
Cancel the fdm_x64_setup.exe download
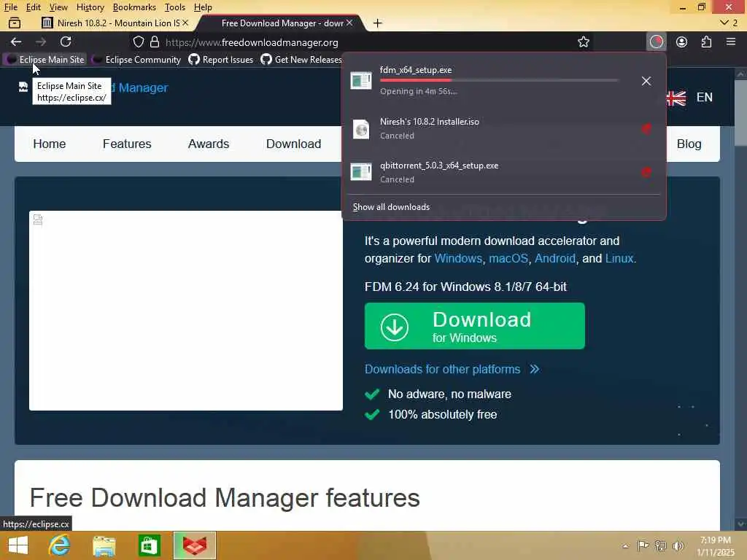pyautogui.click(x=646, y=81)
